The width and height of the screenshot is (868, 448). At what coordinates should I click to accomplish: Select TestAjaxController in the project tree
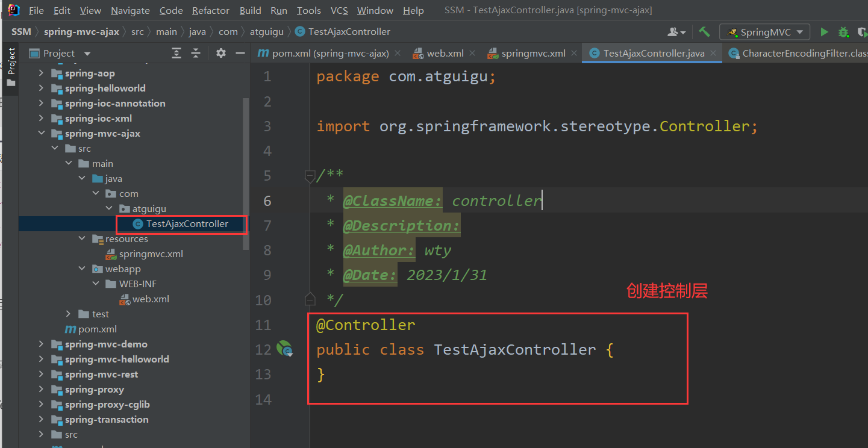[x=187, y=224]
